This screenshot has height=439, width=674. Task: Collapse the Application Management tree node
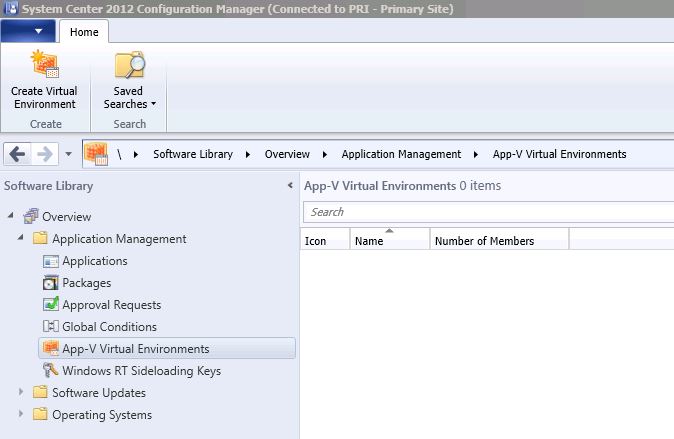20,237
